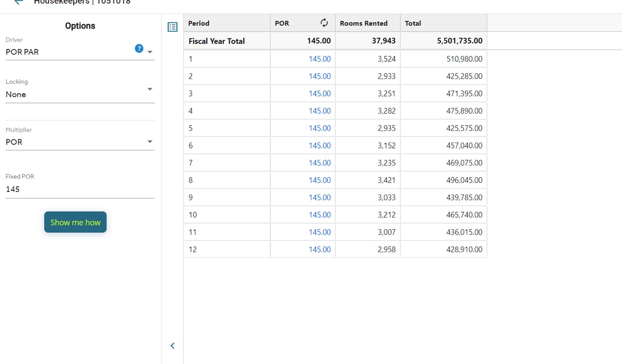Viewport: 622px width, 364px height.
Task: Select the Total cell showing 510,980.00
Action: (444, 59)
